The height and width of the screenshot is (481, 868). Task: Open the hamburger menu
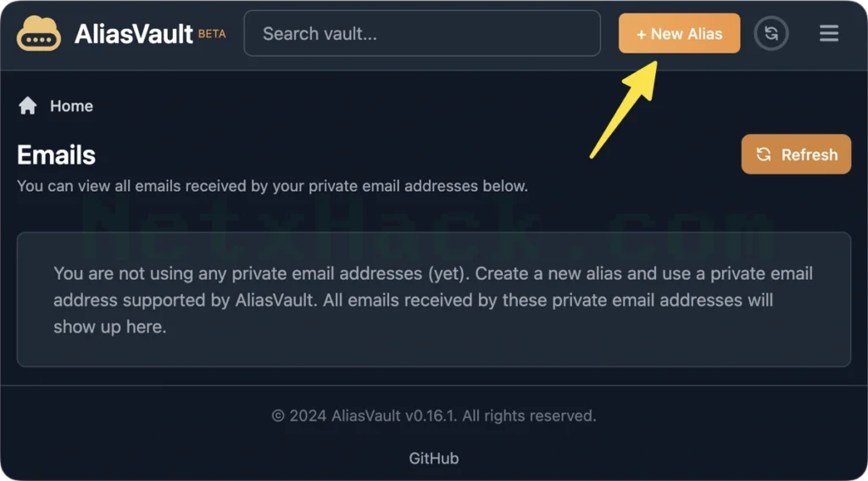coord(829,33)
